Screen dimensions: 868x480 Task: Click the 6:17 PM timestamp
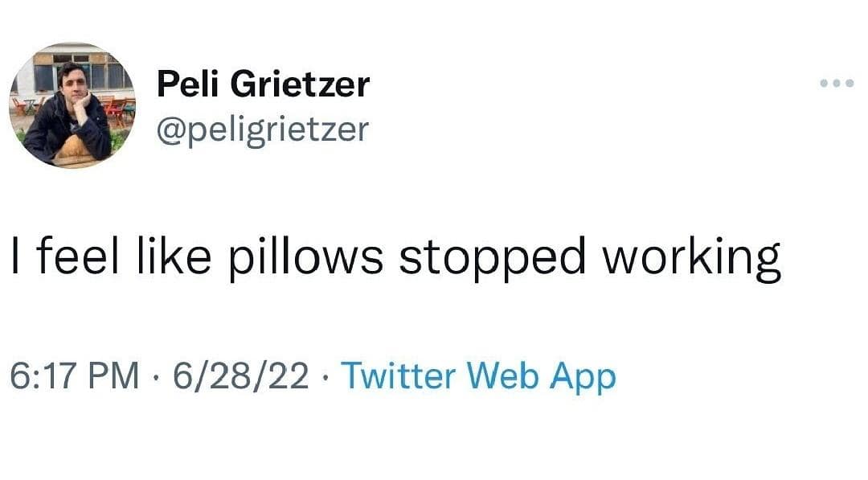click(73, 376)
